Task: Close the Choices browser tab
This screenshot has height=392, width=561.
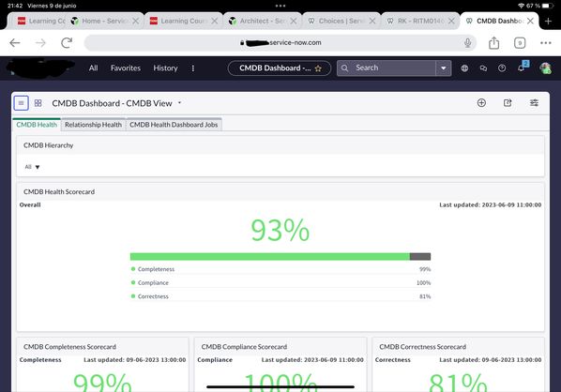Action: pos(372,22)
